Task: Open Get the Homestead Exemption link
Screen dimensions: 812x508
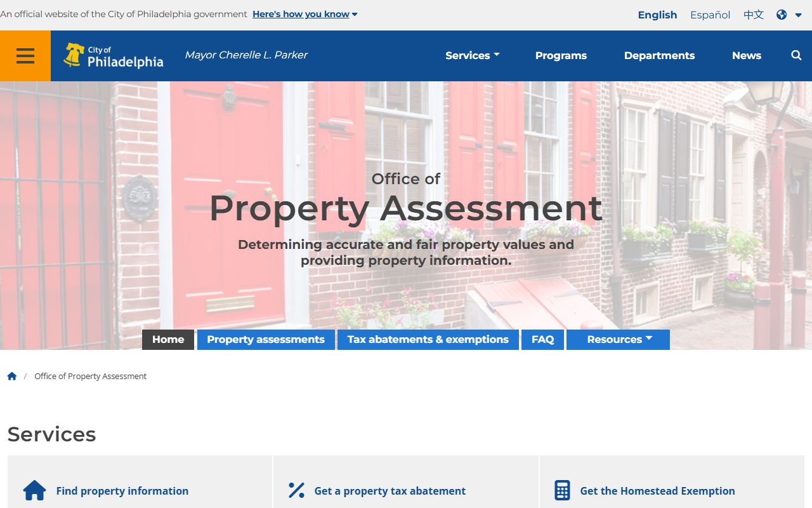Action: click(658, 491)
